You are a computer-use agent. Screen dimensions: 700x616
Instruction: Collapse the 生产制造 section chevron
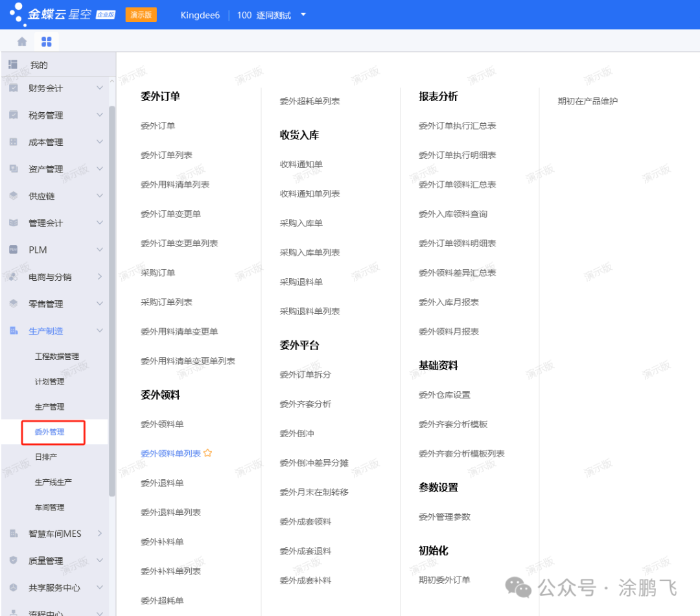click(100, 331)
